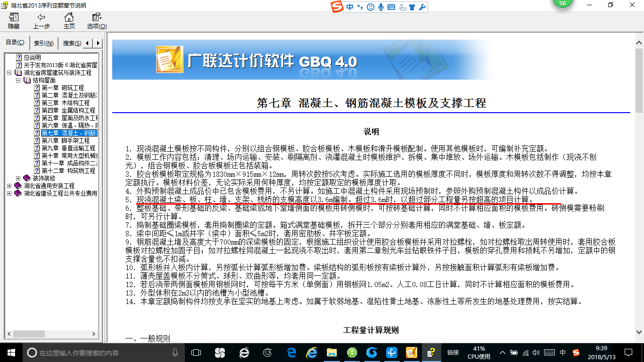
Task: Click the 装饰装修 closed-book icon
Action: pos(27,178)
